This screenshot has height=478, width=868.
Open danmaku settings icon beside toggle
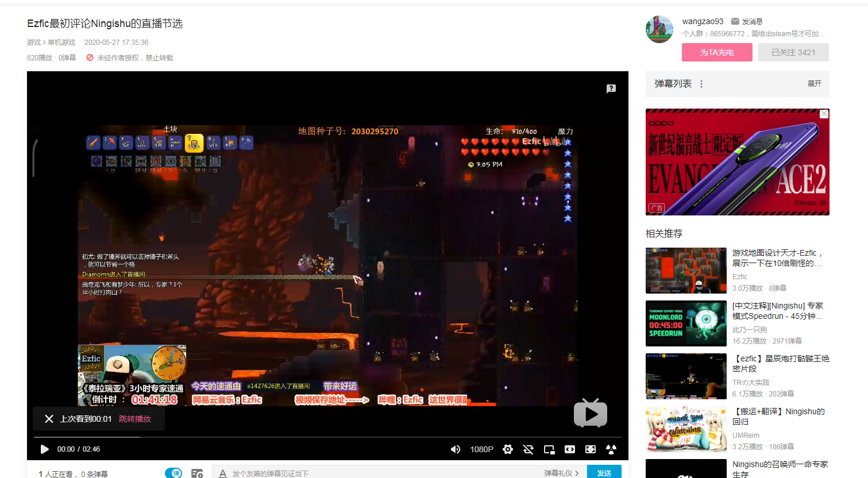197,473
